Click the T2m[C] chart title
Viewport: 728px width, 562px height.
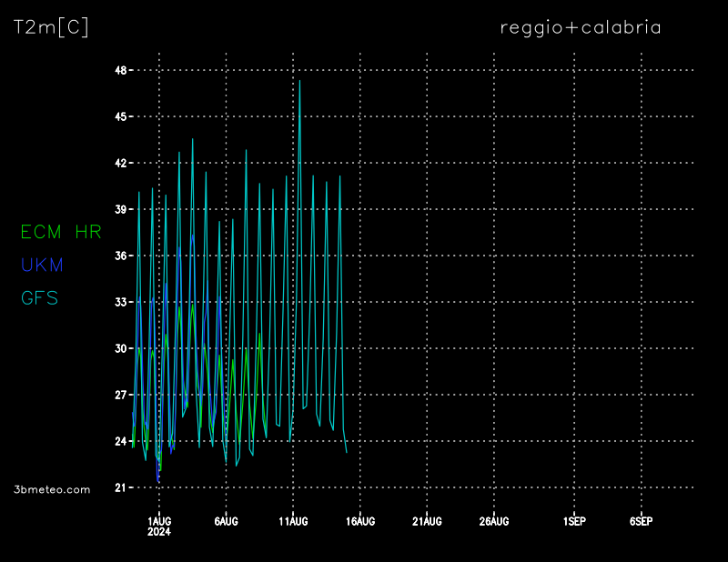point(51,27)
